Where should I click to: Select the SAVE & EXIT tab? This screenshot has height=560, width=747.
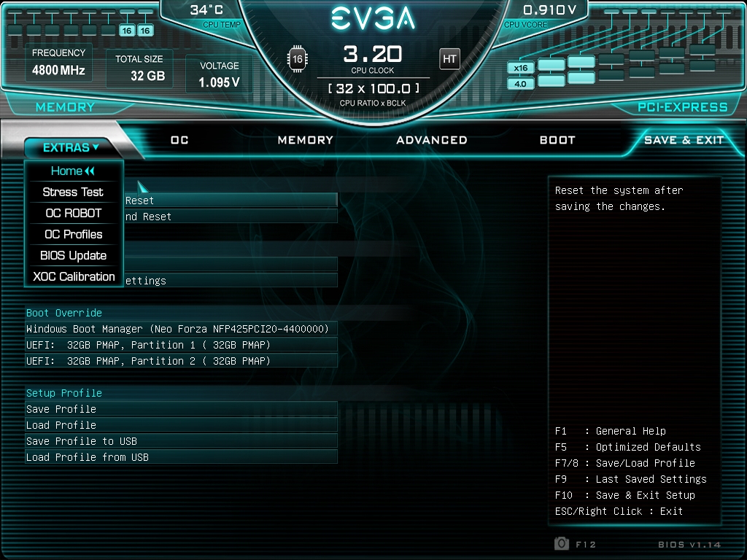point(684,140)
